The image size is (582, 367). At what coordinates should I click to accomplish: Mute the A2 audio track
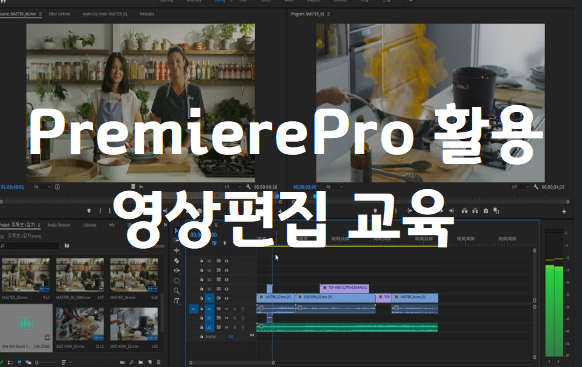[226, 318]
